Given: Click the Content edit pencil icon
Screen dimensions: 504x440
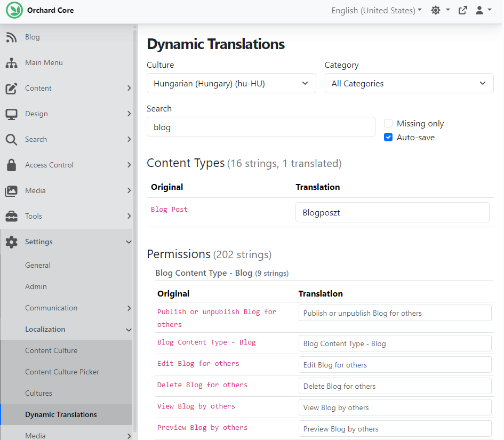Looking at the screenshot, I should click(x=11, y=89).
